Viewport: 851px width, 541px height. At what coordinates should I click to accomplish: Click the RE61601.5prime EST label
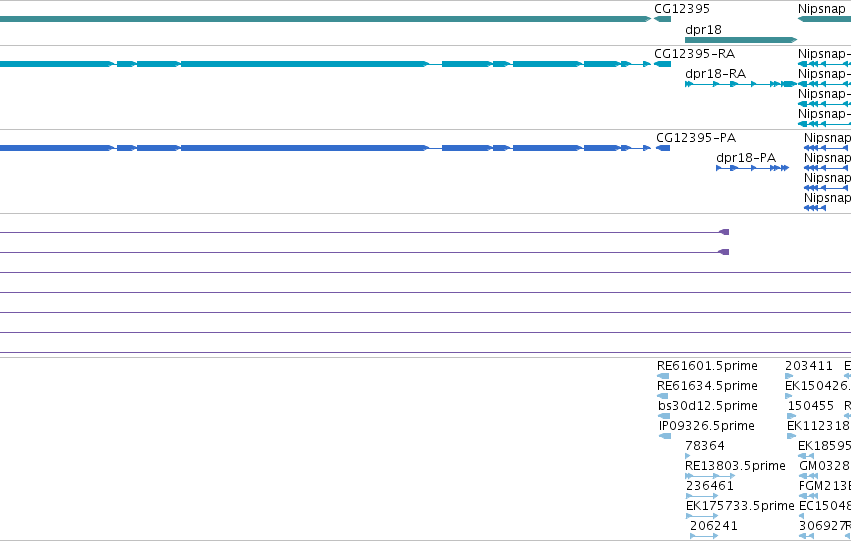[x=707, y=366]
